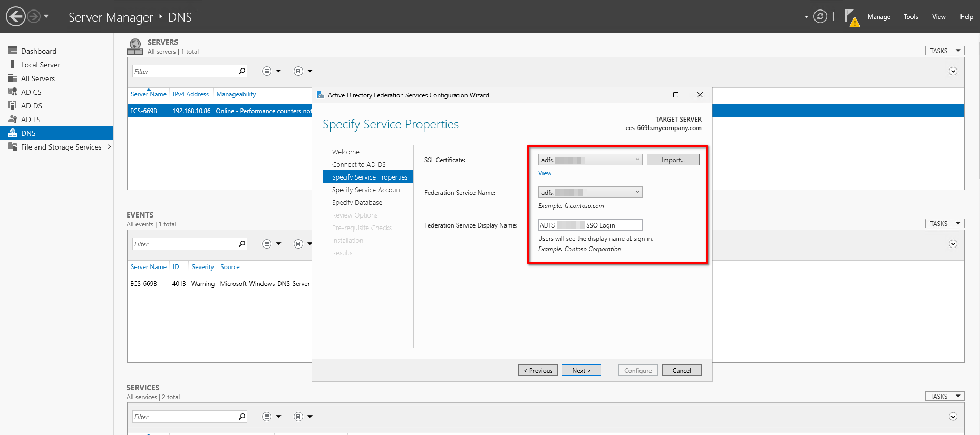
Task: Select the Specify Service Account wizard step
Action: 367,190
